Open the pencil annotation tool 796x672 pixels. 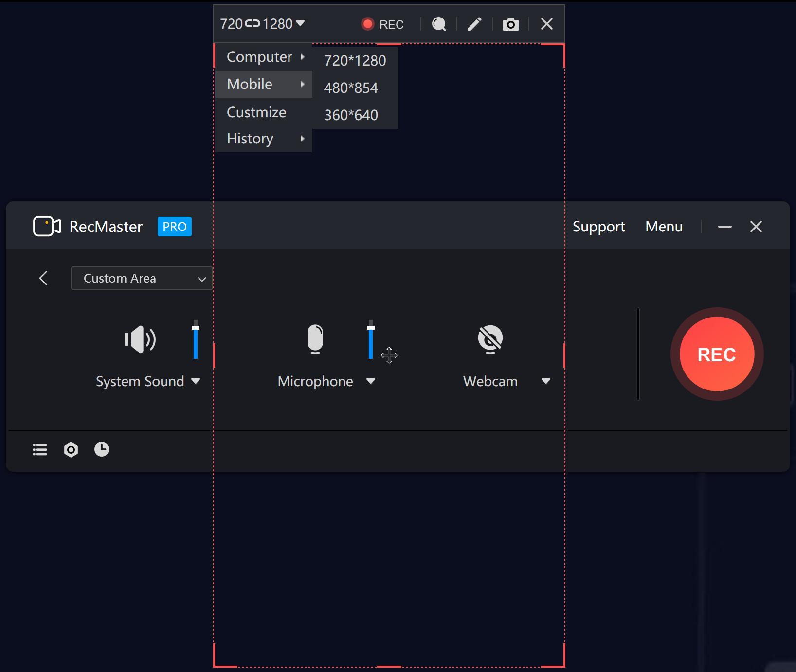pyautogui.click(x=475, y=24)
